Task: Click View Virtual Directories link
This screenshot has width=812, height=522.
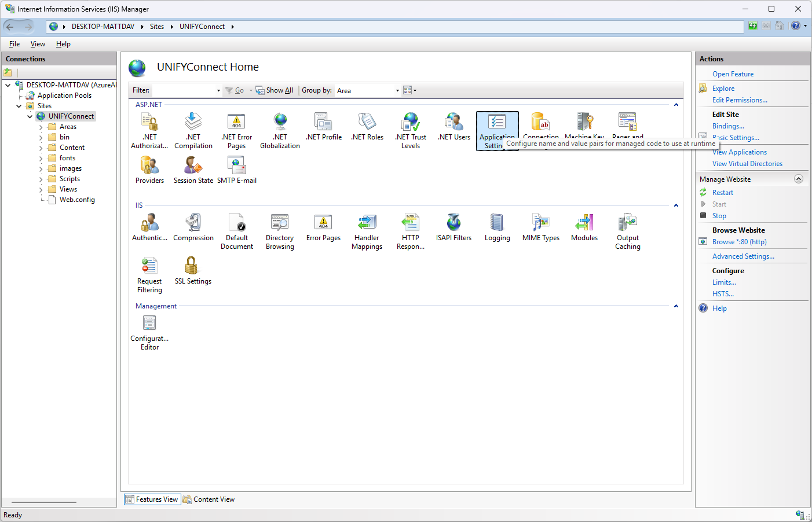Action: (747, 164)
